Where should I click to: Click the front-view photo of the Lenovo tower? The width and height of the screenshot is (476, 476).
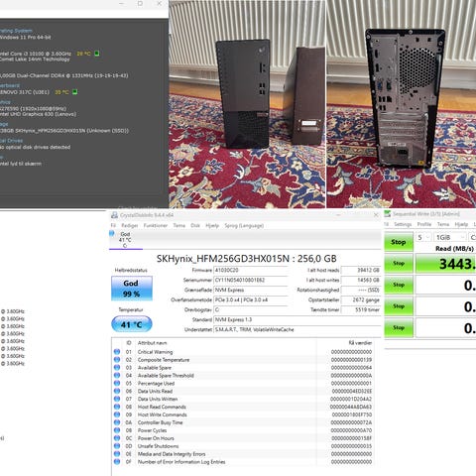[x=247, y=104]
